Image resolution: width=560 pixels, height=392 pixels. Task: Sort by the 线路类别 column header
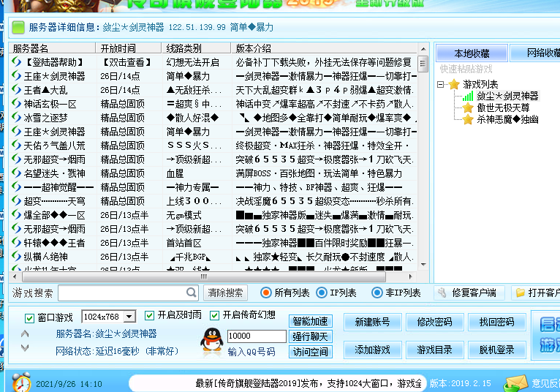196,48
